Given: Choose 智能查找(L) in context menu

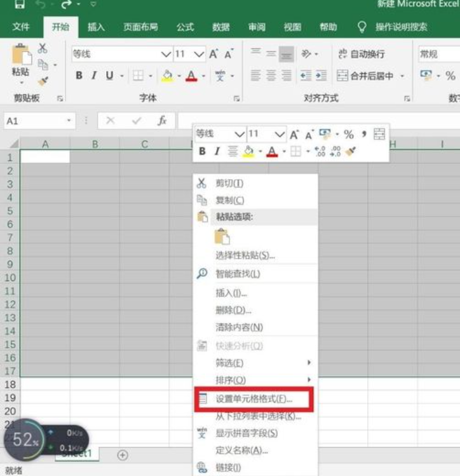Looking at the screenshot, I should coord(255,274).
